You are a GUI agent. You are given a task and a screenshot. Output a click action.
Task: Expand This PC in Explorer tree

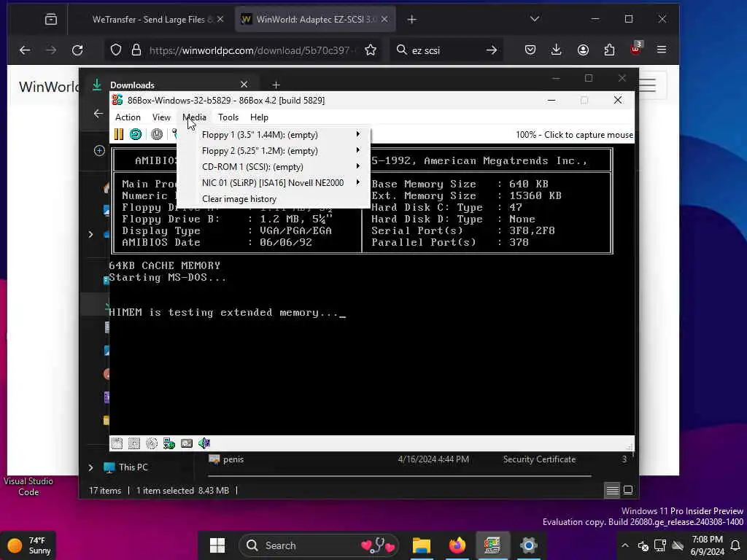(90, 467)
